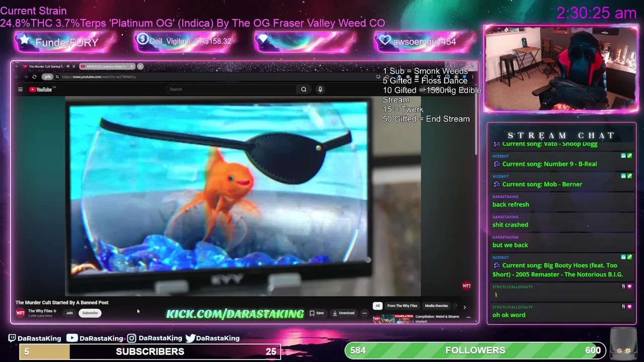Click chat message 'oh ok word'
This screenshot has width=644, height=362.
tap(509, 315)
